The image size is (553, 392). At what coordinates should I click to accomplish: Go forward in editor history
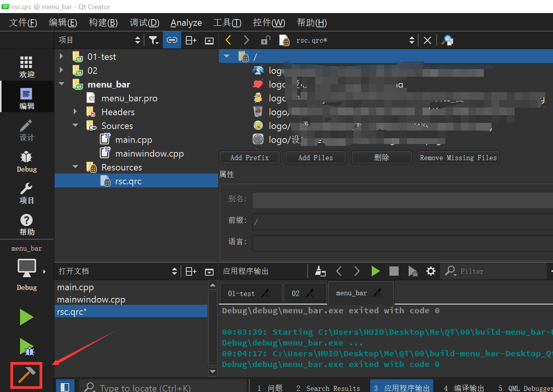tap(246, 40)
